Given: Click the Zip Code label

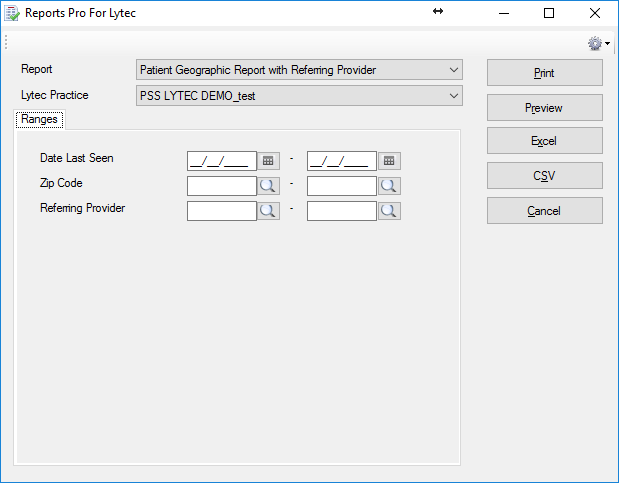Looking at the screenshot, I should point(61,183).
